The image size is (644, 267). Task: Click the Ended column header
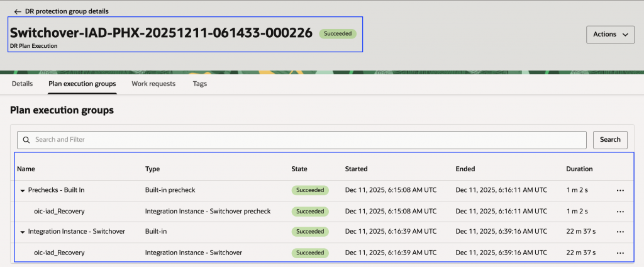coord(465,169)
